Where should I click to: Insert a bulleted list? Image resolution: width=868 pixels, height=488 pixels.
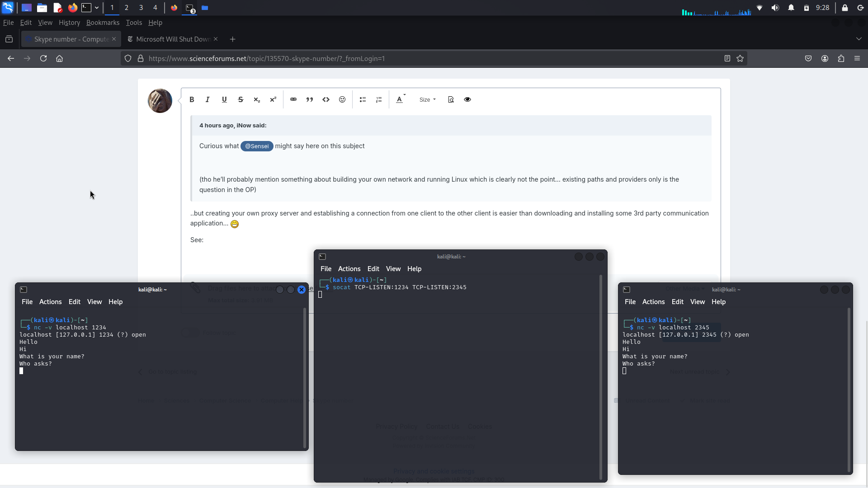(x=363, y=99)
